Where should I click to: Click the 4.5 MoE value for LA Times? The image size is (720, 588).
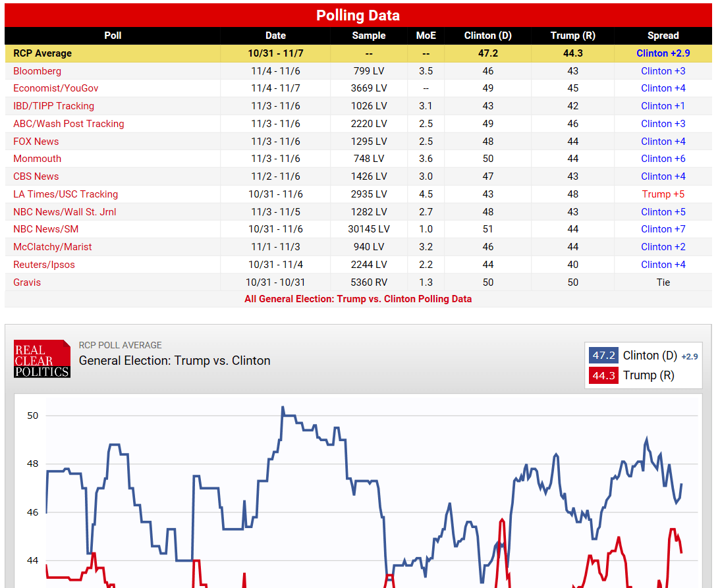pyautogui.click(x=426, y=194)
